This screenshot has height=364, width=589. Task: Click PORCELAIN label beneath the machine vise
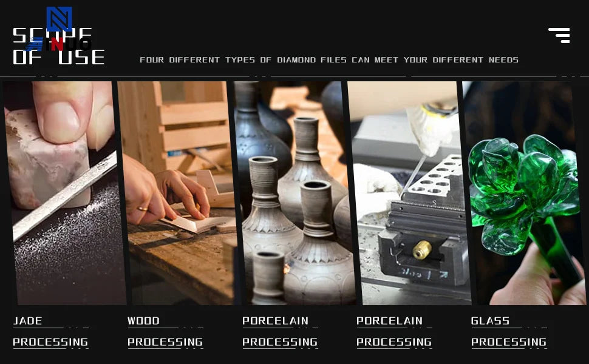pos(390,321)
